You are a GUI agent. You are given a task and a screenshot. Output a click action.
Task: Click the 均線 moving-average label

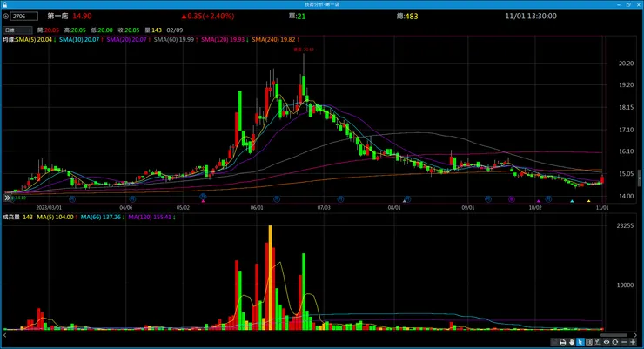pos(9,39)
